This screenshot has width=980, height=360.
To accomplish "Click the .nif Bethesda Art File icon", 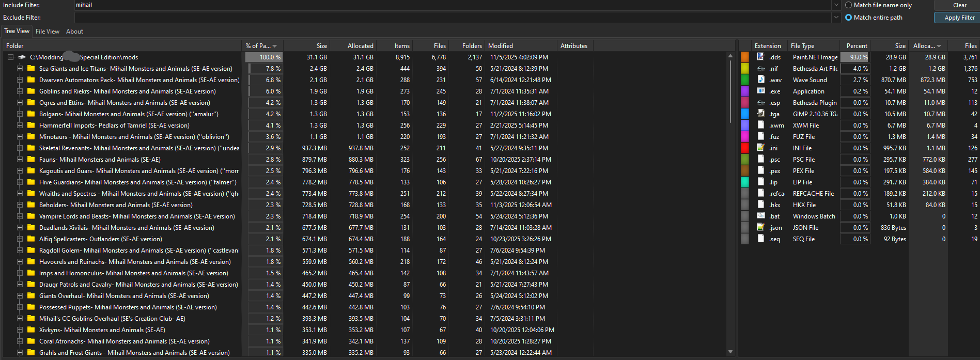I will click(760, 68).
